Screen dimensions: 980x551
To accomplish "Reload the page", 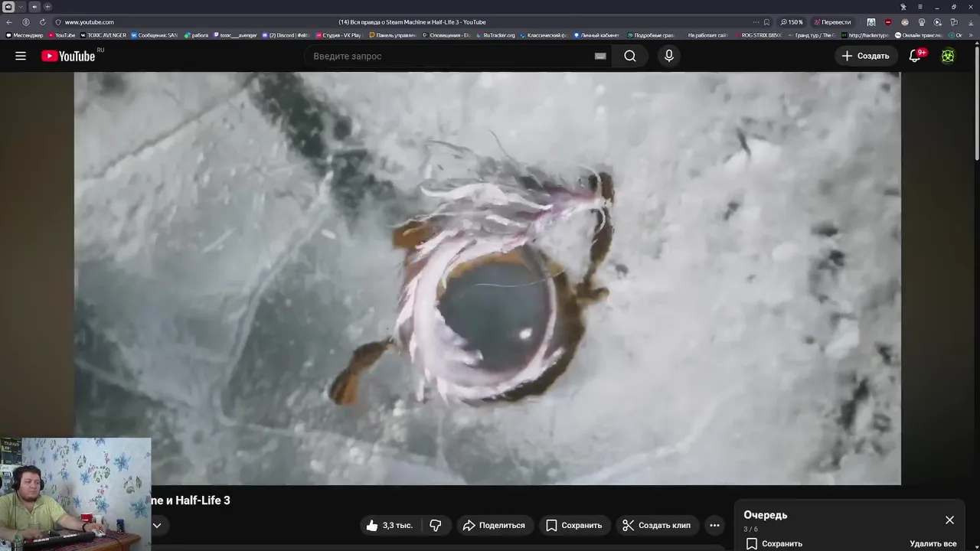I will (43, 22).
